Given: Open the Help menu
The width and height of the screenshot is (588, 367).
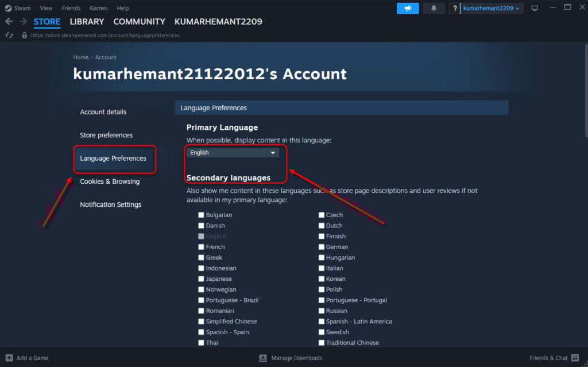Looking at the screenshot, I should click(x=123, y=8).
